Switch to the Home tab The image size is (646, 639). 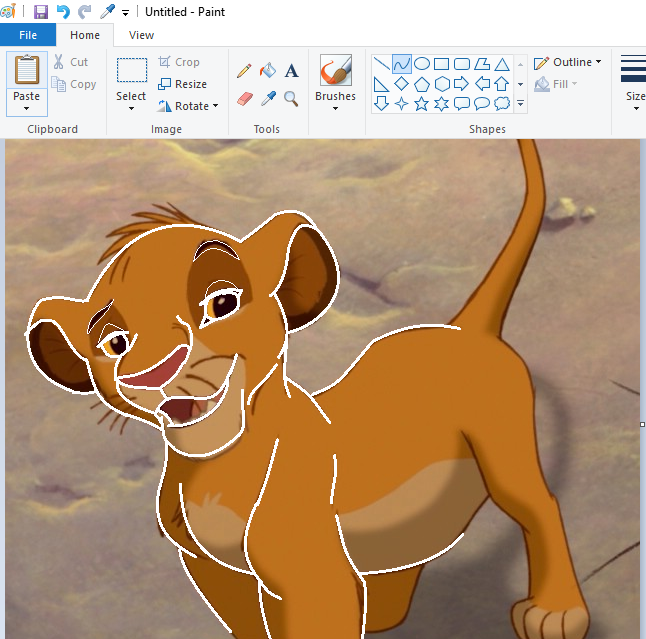click(84, 35)
